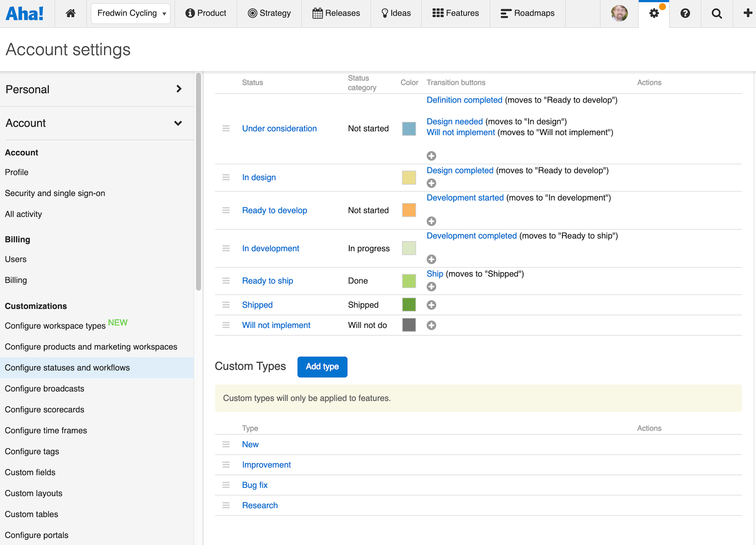Open the Fredwin Cycling workspace dropdown
The image size is (756, 545).
130,13
